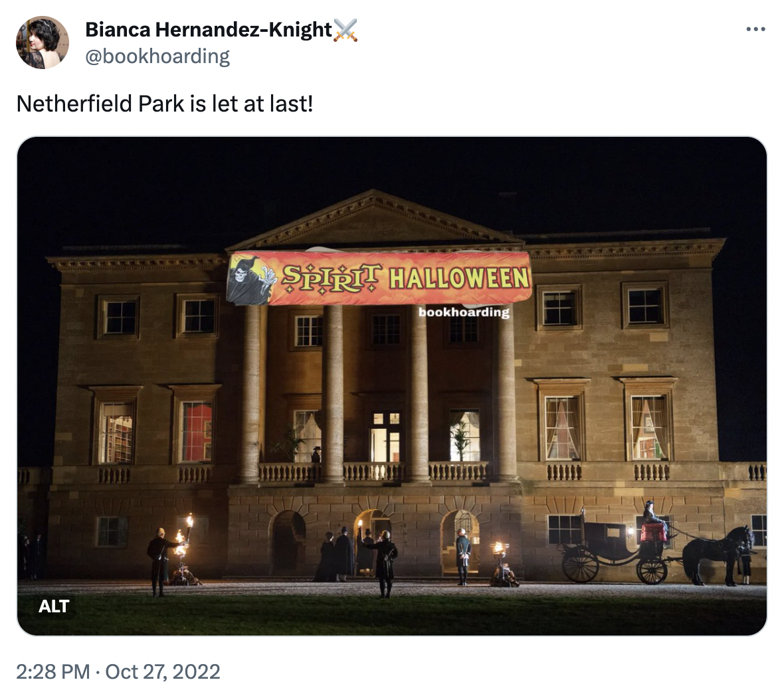The image size is (784, 696).
Task: Open the Spirit Halloween mansion image
Action: point(392,386)
